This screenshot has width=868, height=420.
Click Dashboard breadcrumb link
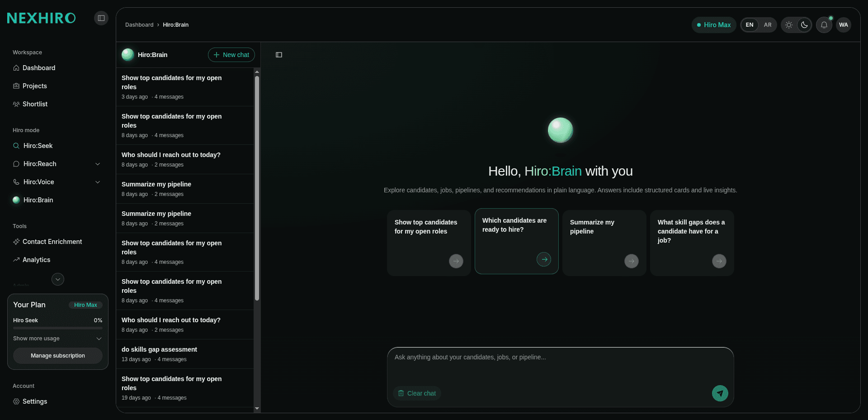click(x=139, y=25)
